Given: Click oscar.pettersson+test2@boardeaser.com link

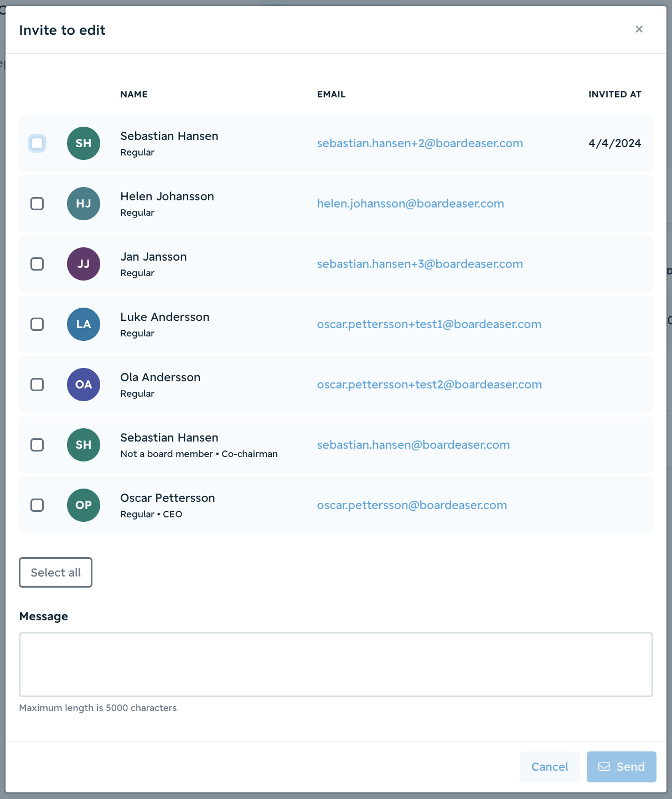Looking at the screenshot, I should 429,385.
